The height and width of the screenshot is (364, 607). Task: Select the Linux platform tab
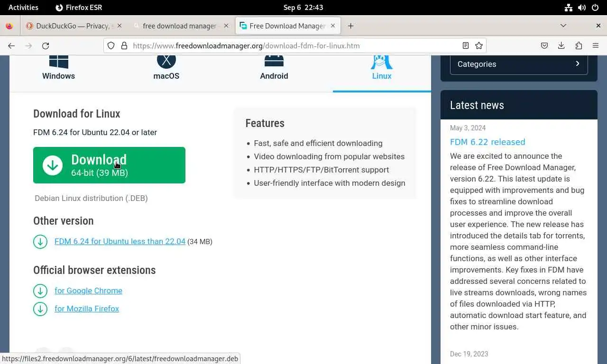(382, 69)
